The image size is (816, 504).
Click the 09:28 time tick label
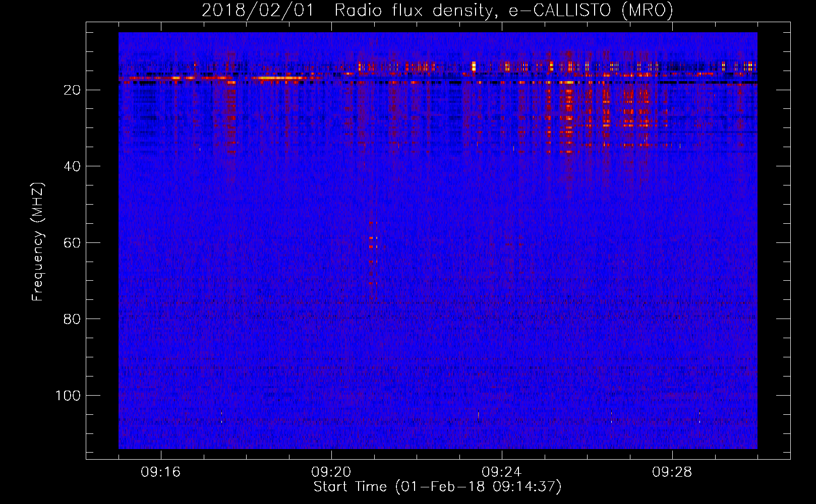672,472
